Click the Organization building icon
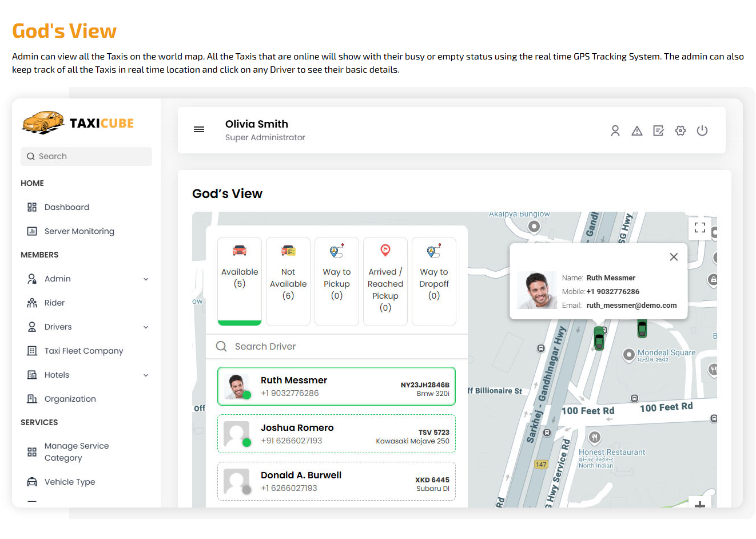756x539 pixels. click(32, 399)
